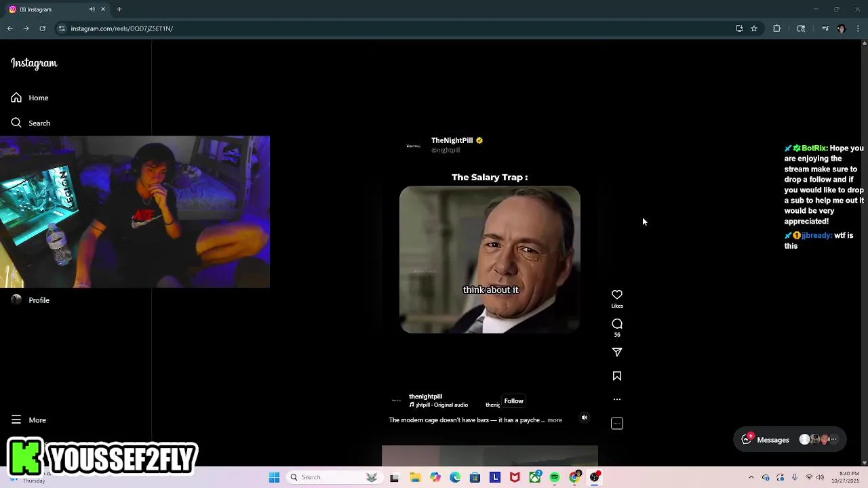
Task: Open thenightpill profile name link
Action: coord(425,396)
